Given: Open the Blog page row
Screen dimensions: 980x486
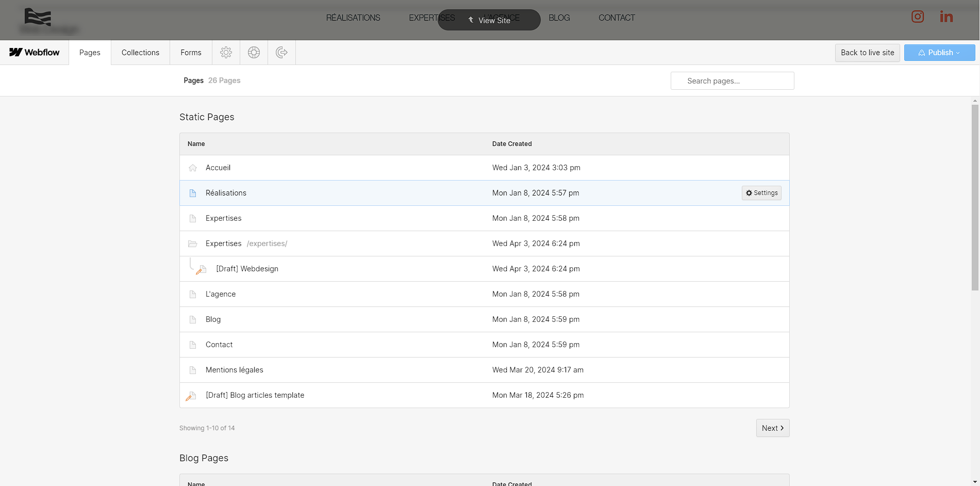Looking at the screenshot, I should pyautogui.click(x=485, y=319).
